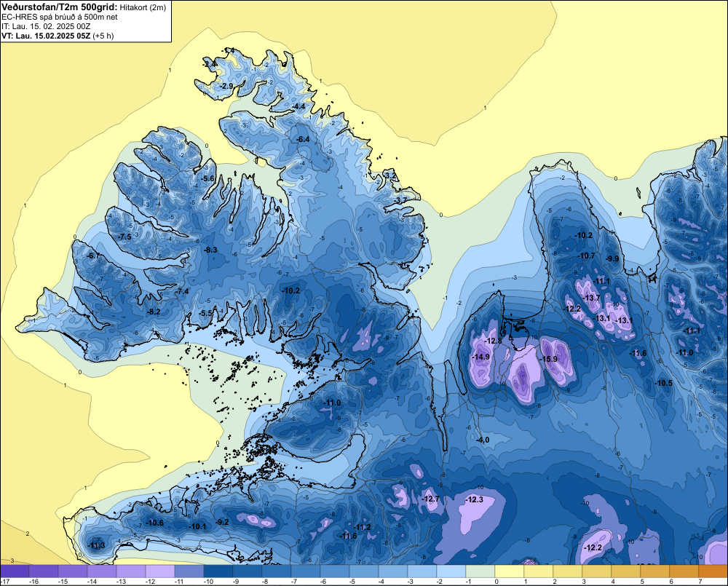Select the -5.6 temperature value

pyautogui.click(x=208, y=178)
